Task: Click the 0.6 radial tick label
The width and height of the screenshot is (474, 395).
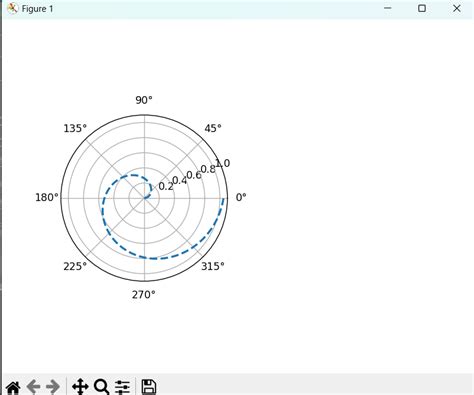Action: pos(194,175)
